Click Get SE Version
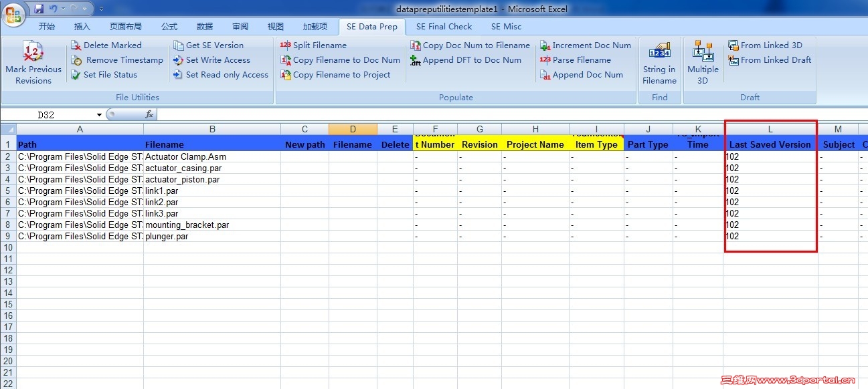The image size is (868, 389). tap(208, 45)
